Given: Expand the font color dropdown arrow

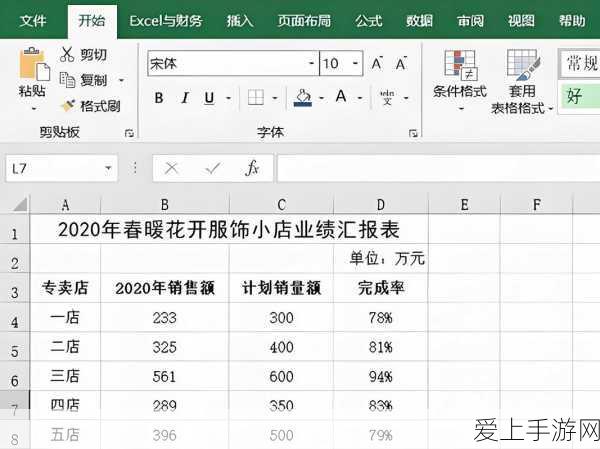Looking at the screenshot, I should 360,98.
